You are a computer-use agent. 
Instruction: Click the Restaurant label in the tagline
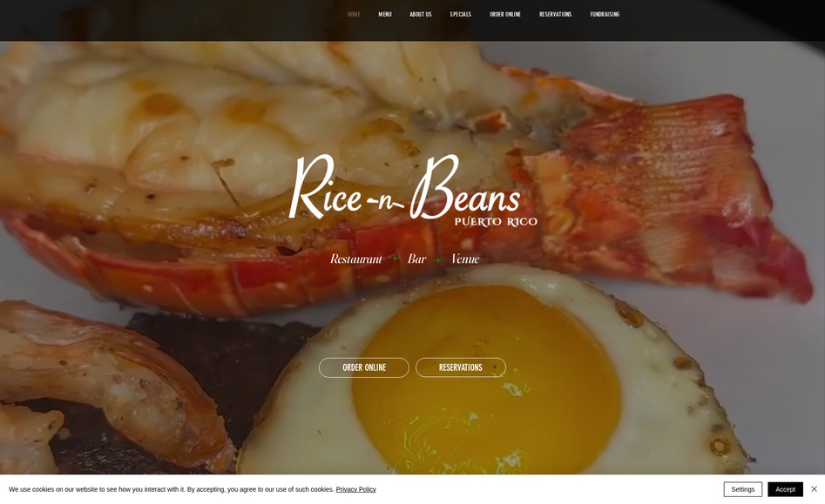[x=355, y=258]
